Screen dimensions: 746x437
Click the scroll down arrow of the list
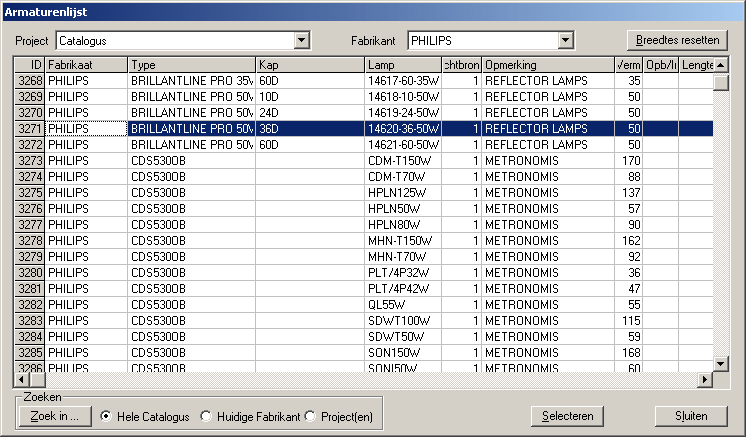(721, 364)
